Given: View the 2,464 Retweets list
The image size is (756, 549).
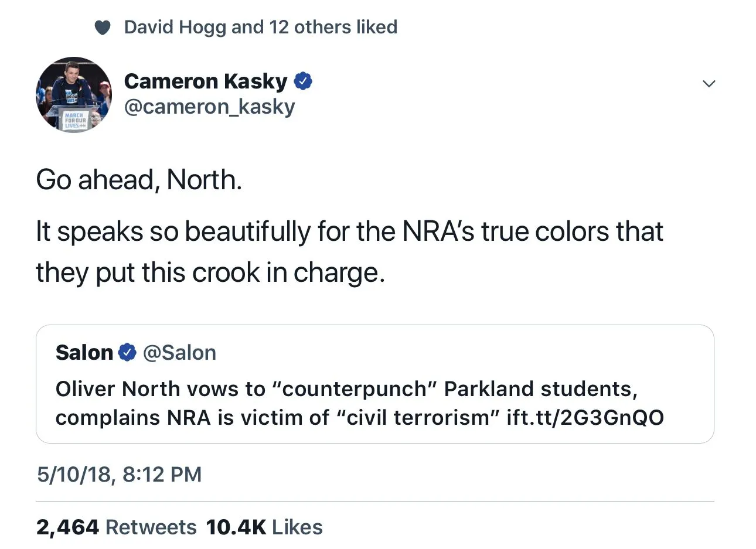Looking at the screenshot, I should (x=116, y=527).
